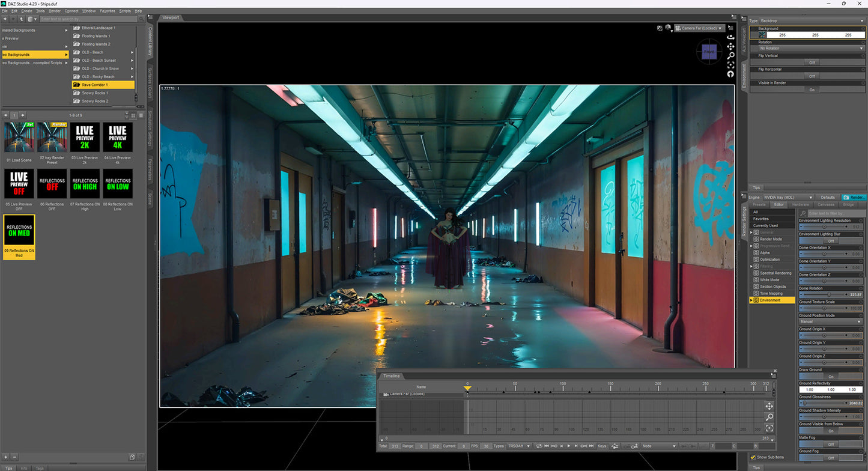Click the viewport reset camera icon
The width and height of the screenshot is (868, 471).
click(x=730, y=74)
